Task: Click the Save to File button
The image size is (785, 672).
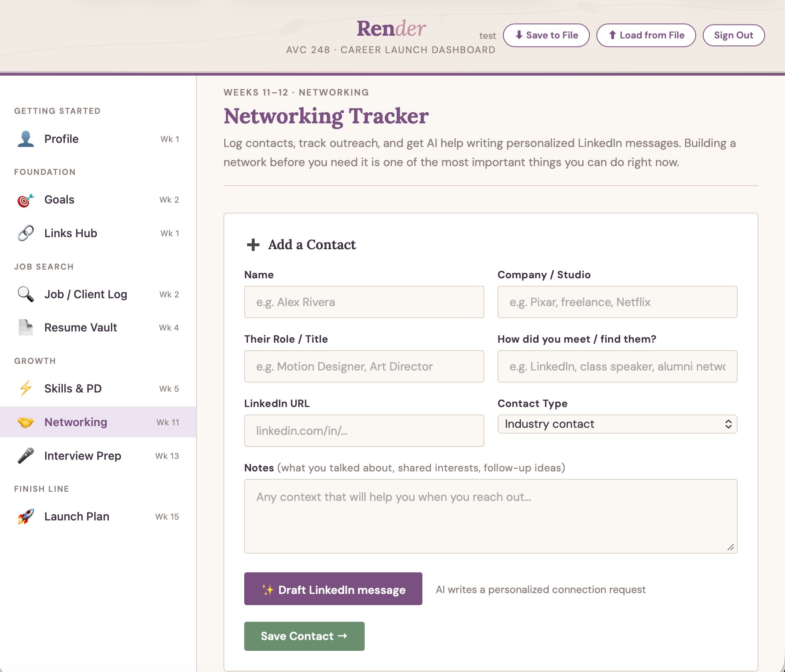Action: (x=546, y=35)
